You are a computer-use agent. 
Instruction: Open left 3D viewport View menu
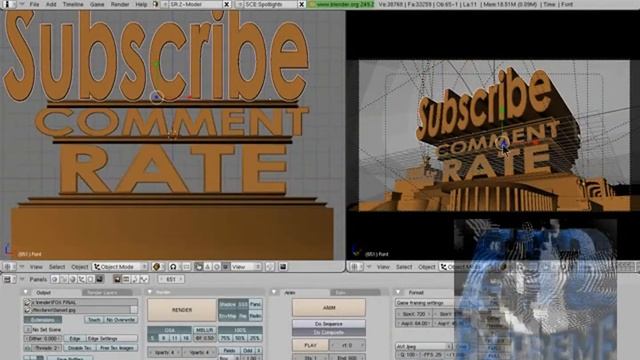coord(36,267)
